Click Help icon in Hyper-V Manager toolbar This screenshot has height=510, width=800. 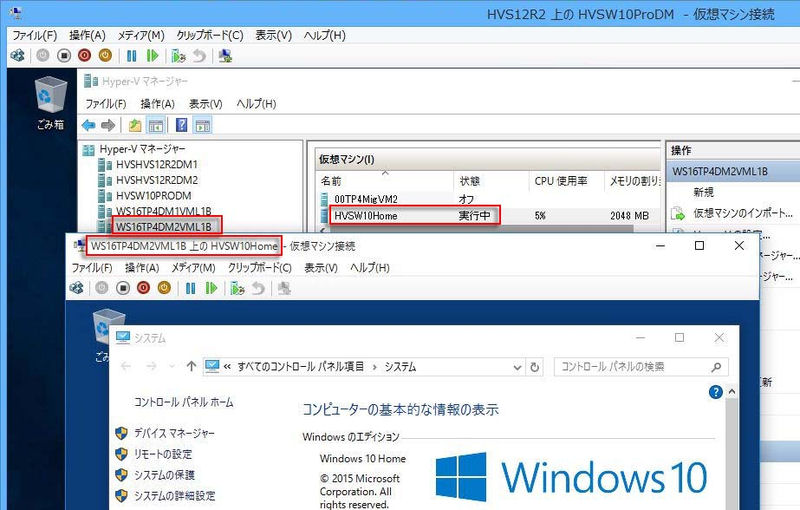tap(182, 125)
